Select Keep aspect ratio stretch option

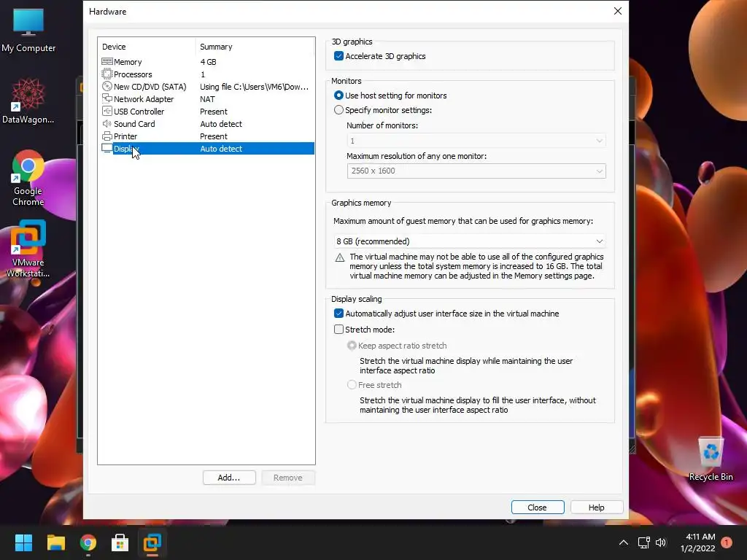point(352,345)
